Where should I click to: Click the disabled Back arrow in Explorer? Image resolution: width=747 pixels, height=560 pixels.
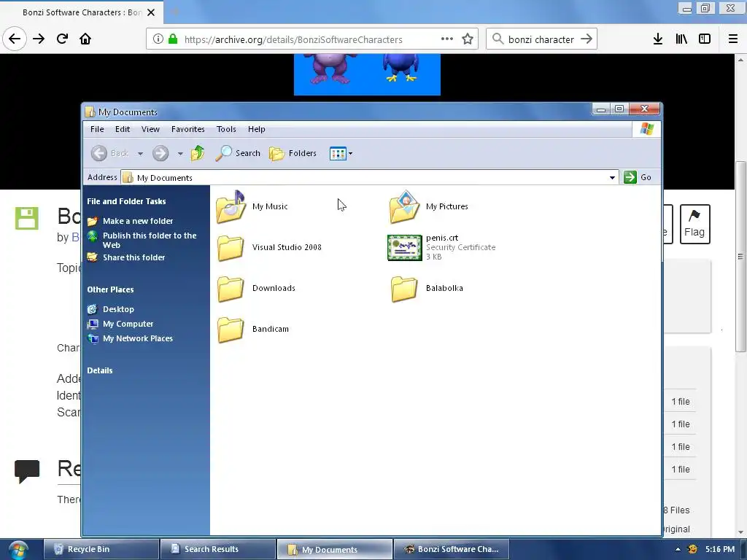tap(99, 153)
